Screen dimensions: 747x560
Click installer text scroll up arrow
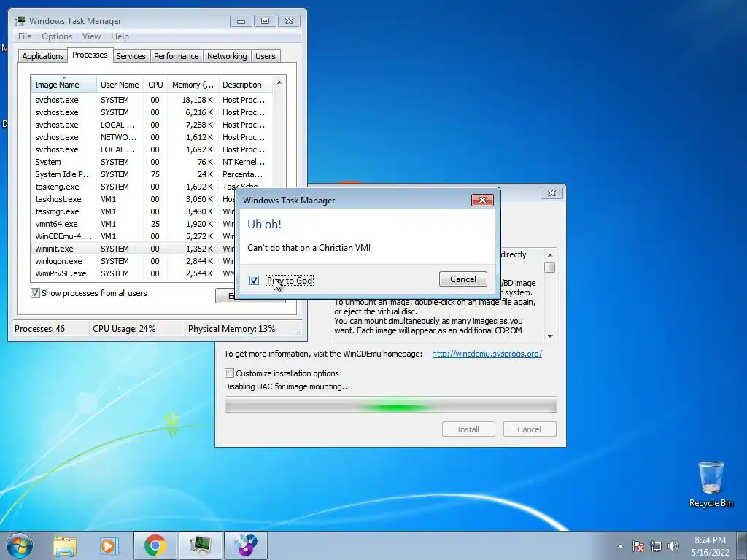(x=550, y=254)
